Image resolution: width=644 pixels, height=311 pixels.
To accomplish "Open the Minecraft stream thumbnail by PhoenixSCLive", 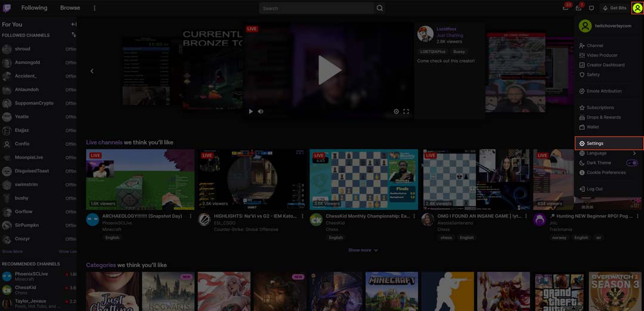I will pyautogui.click(x=140, y=179).
